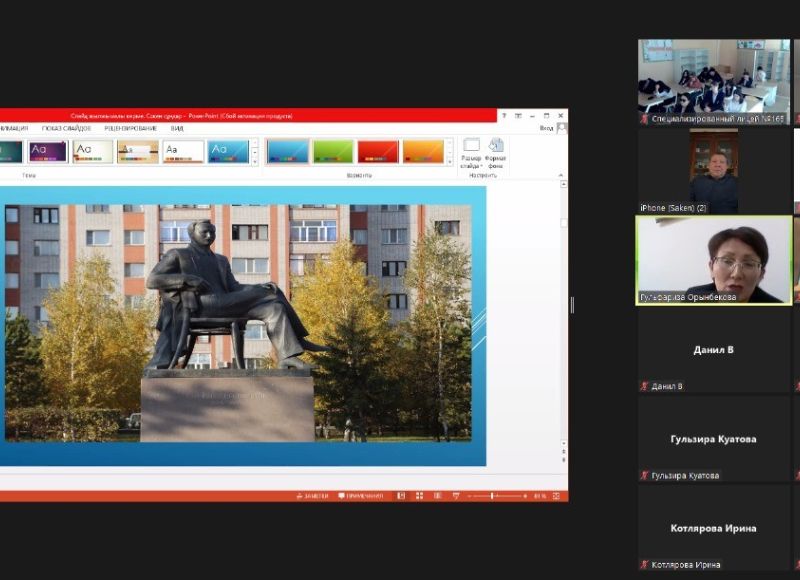Open the Рецензирование (Review) tab

130,128
